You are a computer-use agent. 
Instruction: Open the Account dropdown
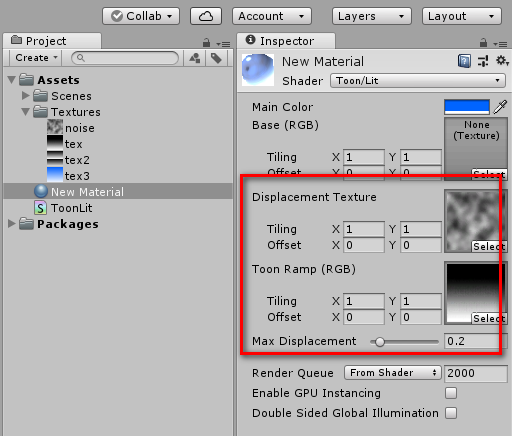pos(272,16)
